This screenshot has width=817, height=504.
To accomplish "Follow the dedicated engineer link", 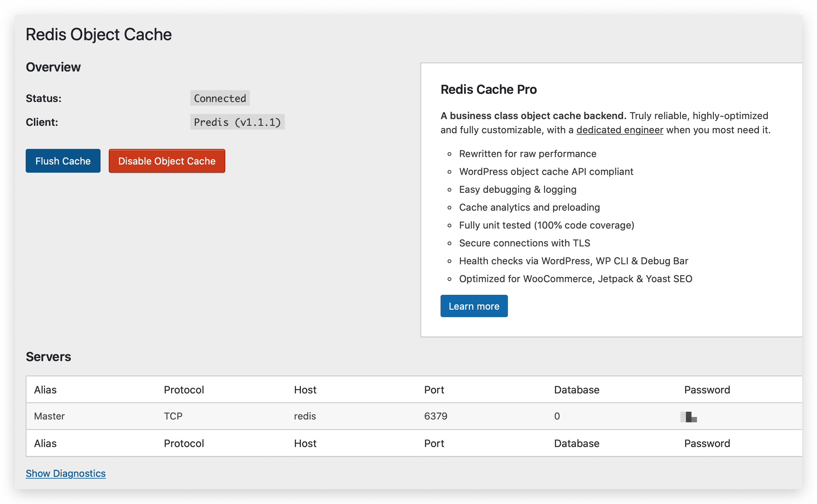I will tap(620, 130).
